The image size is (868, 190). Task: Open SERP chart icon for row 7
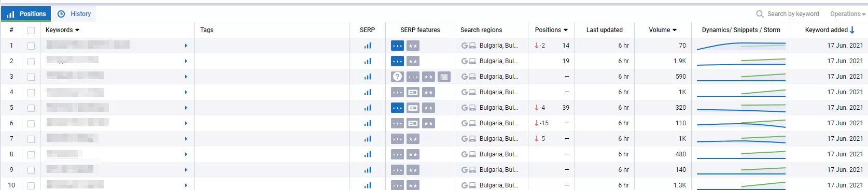tap(368, 139)
